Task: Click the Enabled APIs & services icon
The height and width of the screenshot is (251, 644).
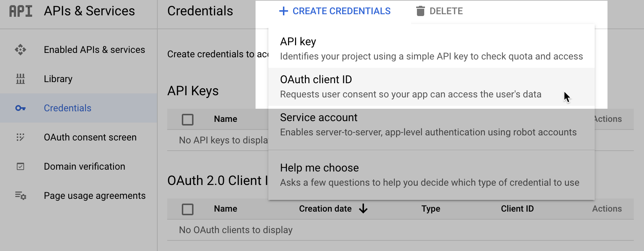Action: [20, 50]
